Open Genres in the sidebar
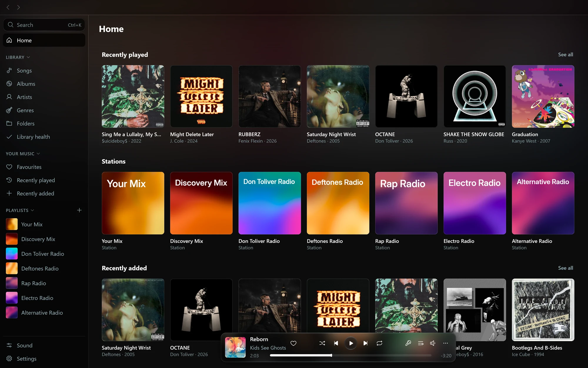Viewport: 588px width, 368px height. pyautogui.click(x=44, y=110)
